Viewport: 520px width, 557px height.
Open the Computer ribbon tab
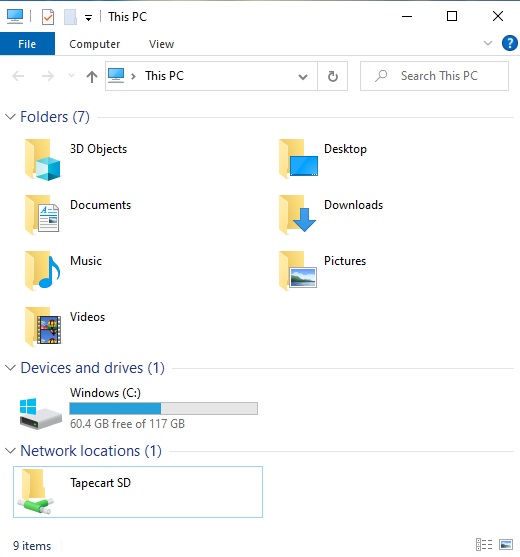(x=94, y=44)
